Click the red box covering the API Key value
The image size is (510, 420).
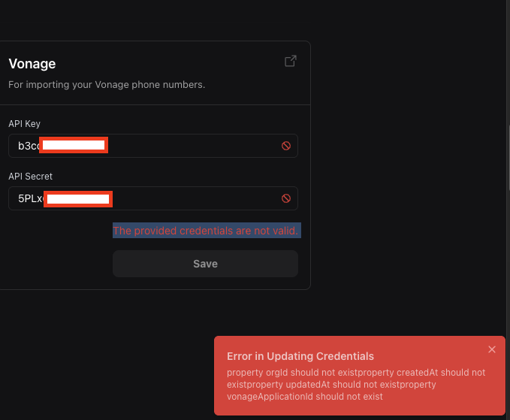(74, 146)
